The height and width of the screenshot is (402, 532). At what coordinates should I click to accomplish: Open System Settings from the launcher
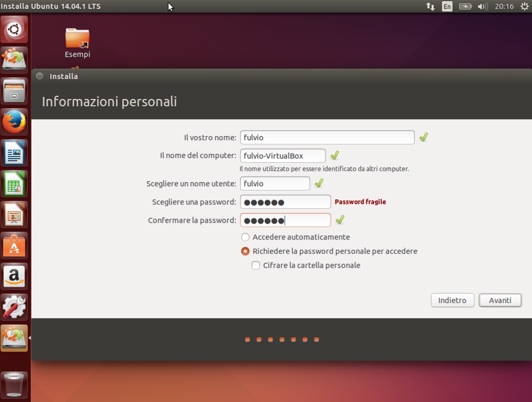pyautogui.click(x=14, y=307)
